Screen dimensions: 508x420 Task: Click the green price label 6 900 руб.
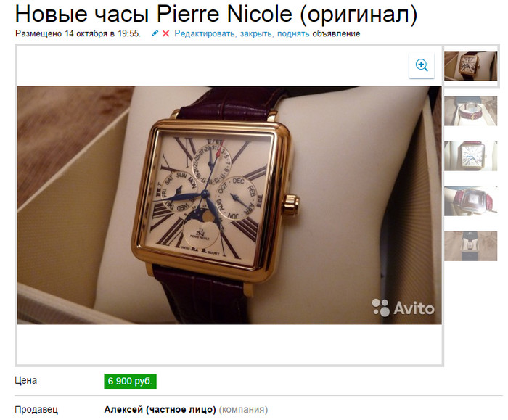tap(130, 381)
